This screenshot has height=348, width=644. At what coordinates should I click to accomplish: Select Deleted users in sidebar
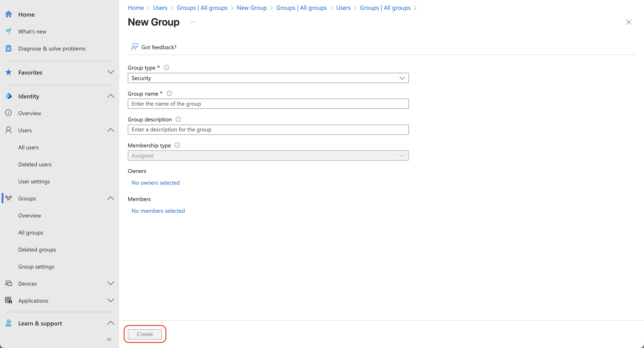point(35,164)
